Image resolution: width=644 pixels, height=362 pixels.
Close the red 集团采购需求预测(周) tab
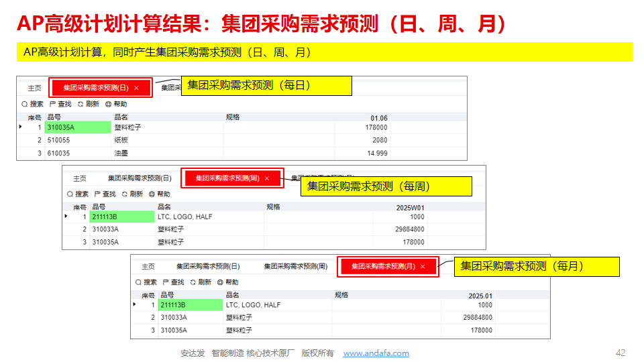(x=267, y=178)
